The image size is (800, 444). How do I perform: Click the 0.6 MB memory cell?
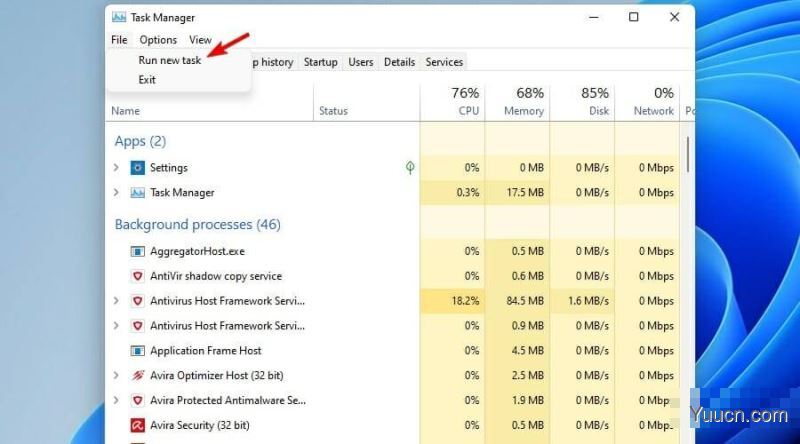pyautogui.click(x=517, y=276)
